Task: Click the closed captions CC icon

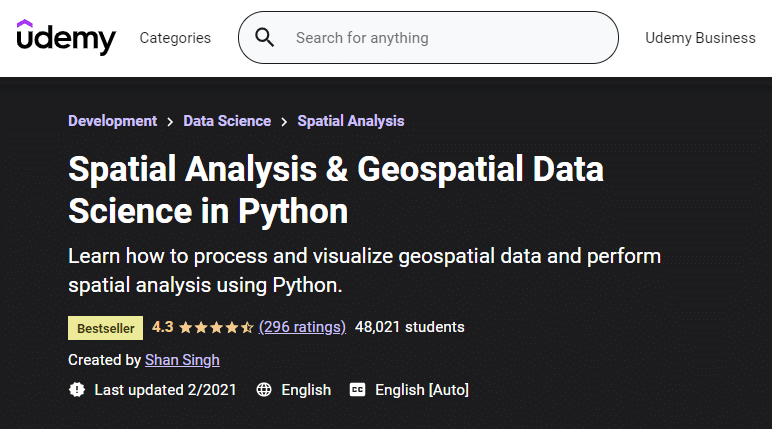Action: point(357,390)
